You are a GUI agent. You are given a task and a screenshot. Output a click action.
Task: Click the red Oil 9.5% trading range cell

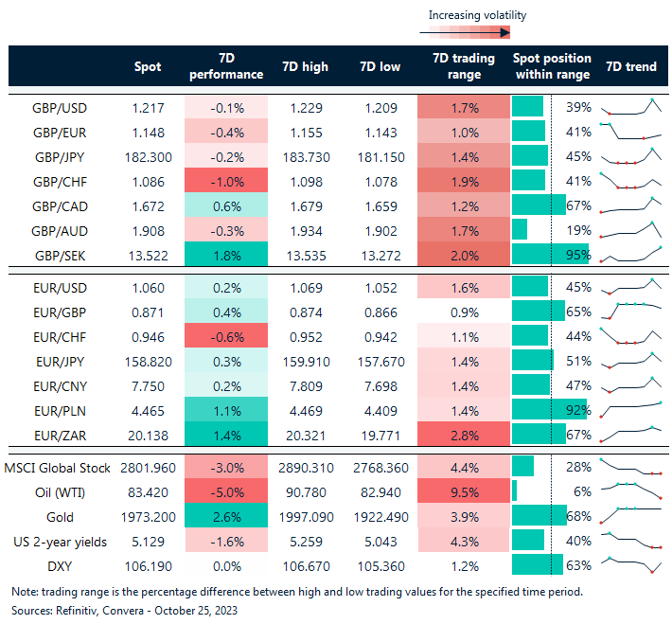pyautogui.click(x=463, y=491)
